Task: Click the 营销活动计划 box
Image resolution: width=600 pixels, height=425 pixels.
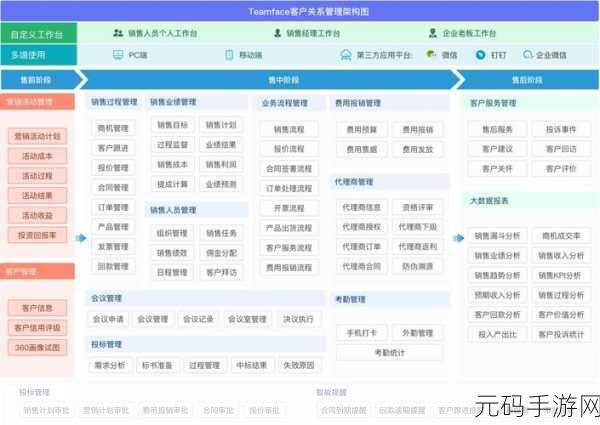Action: tap(38, 136)
